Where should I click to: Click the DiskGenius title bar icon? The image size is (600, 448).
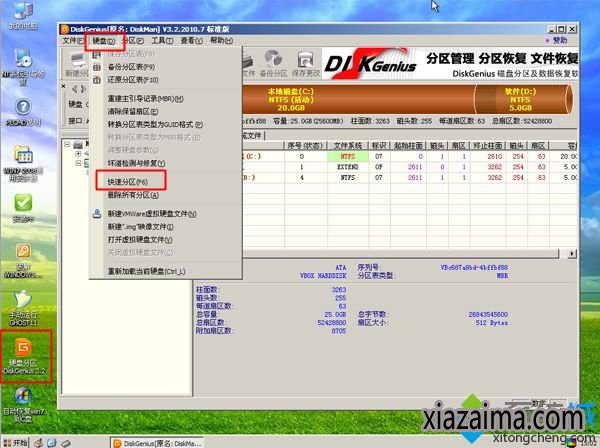click(65, 29)
